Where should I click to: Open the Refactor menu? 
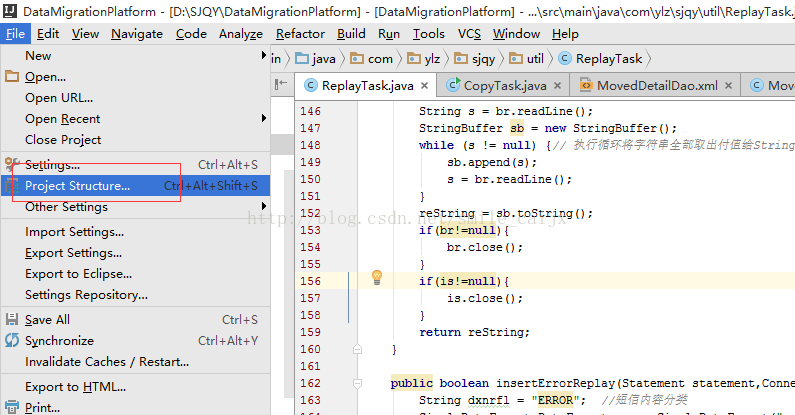tap(300, 34)
